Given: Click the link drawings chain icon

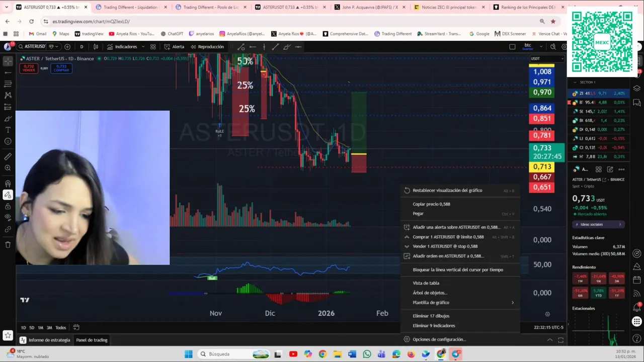Looking at the screenshot, I should click(x=8, y=229).
